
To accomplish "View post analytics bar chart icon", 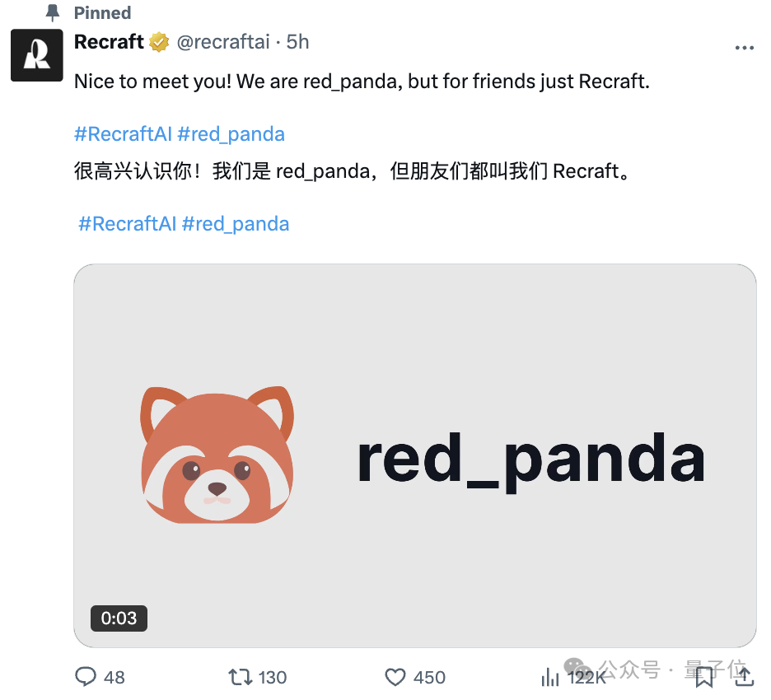I will click(549, 677).
